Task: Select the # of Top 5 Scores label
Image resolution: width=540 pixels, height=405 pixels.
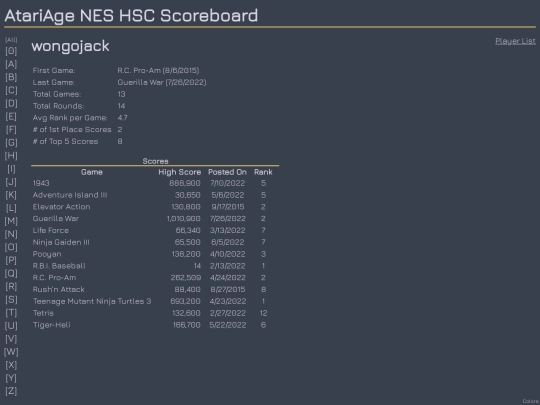Action: pos(65,142)
